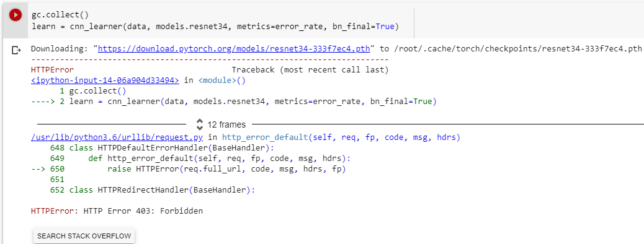Click the SEARCH STACK OVERFLOW button
This screenshot has width=644, height=244.
[x=84, y=236]
